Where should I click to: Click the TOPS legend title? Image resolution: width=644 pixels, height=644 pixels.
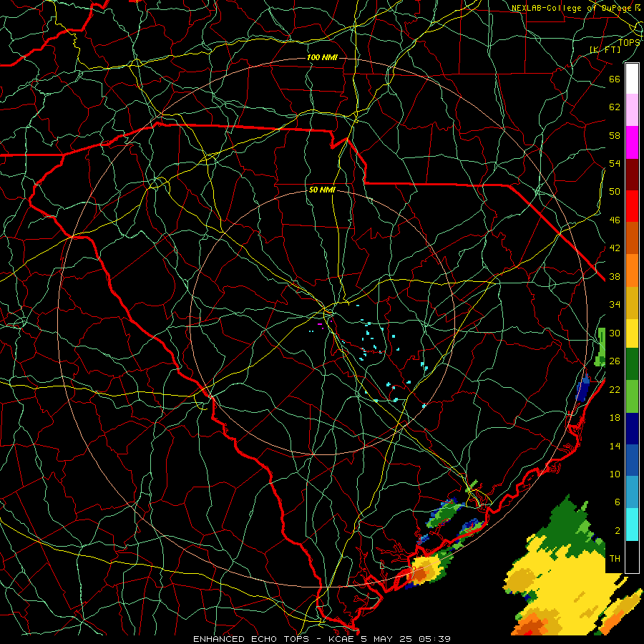(630, 42)
